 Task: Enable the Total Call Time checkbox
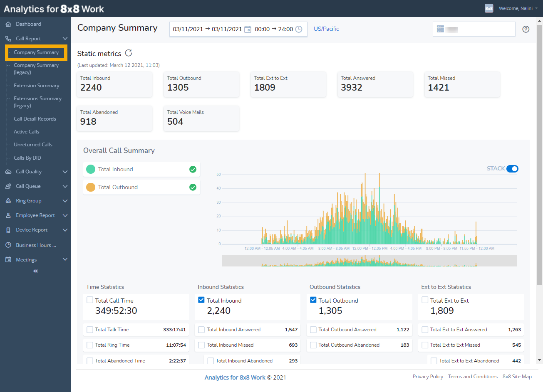point(89,300)
